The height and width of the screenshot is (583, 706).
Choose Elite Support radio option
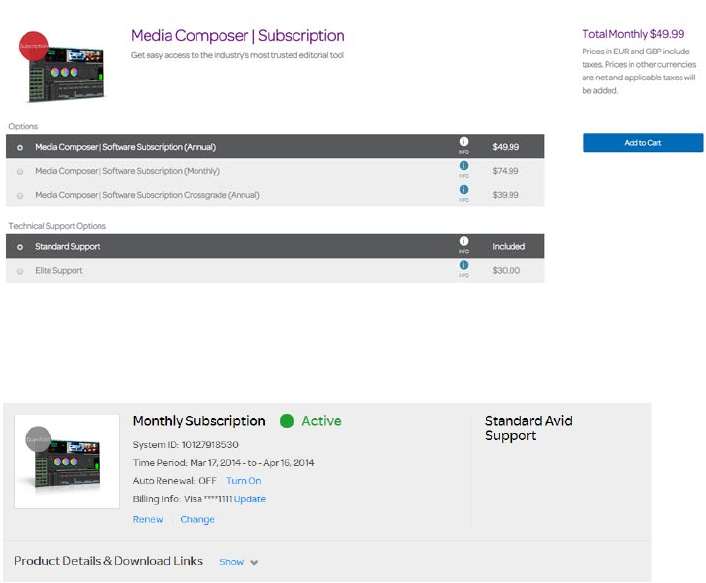click(x=21, y=271)
